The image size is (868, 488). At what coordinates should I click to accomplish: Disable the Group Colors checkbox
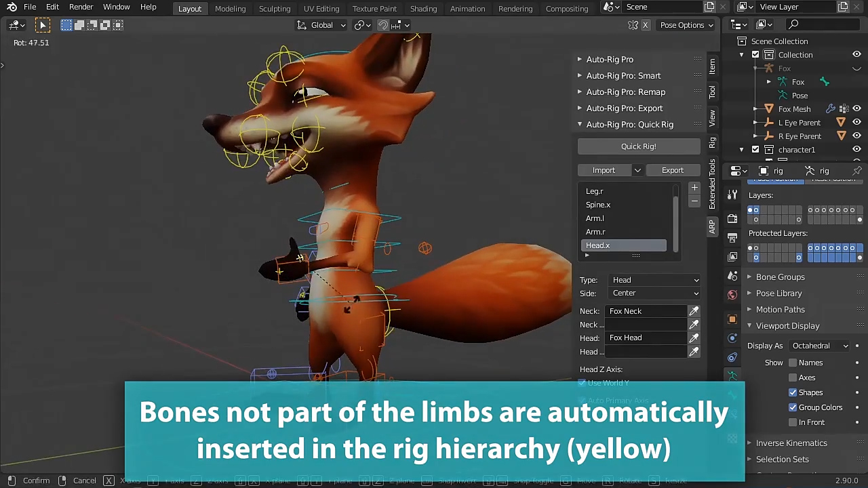coord(793,407)
